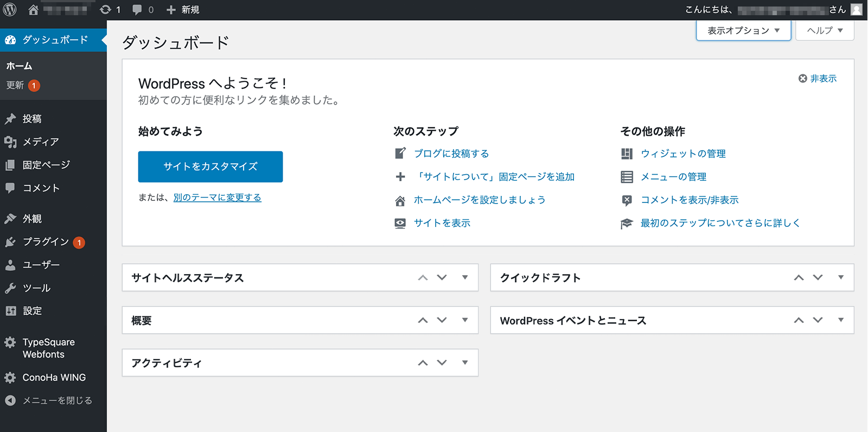The width and height of the screenshot is (868, 432).
Task: Expand the クイックドラフト panel
Action: (x=841, y=277)
